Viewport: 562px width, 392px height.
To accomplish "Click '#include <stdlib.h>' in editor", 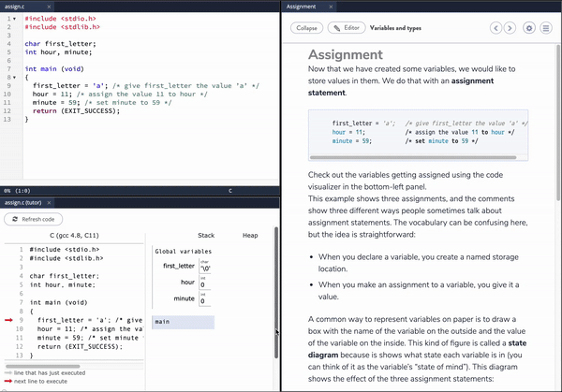I will pos(63,27).
